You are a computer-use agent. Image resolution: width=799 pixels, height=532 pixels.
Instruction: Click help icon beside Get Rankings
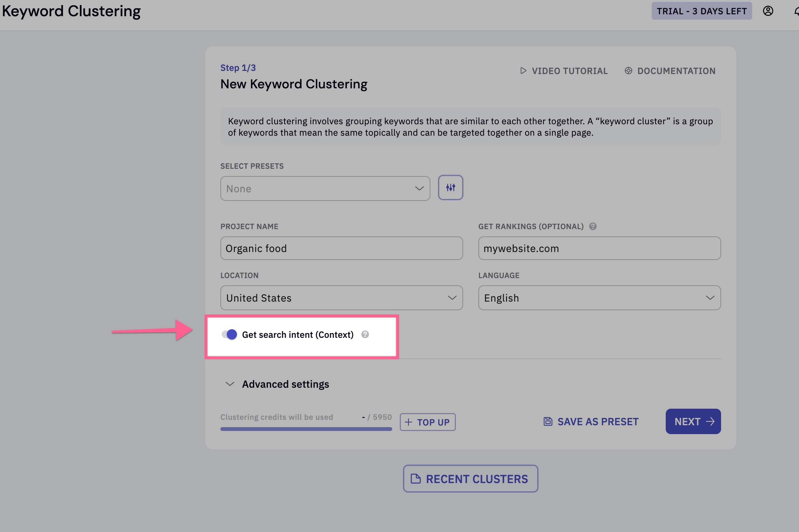[593, 226]
